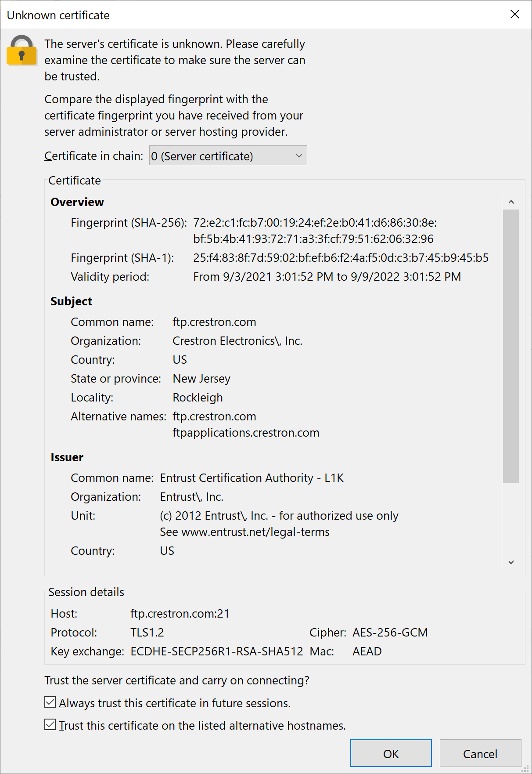Cancel the certificate prompt
Screen dimensions: 532x774
click(x=480, y=753)
